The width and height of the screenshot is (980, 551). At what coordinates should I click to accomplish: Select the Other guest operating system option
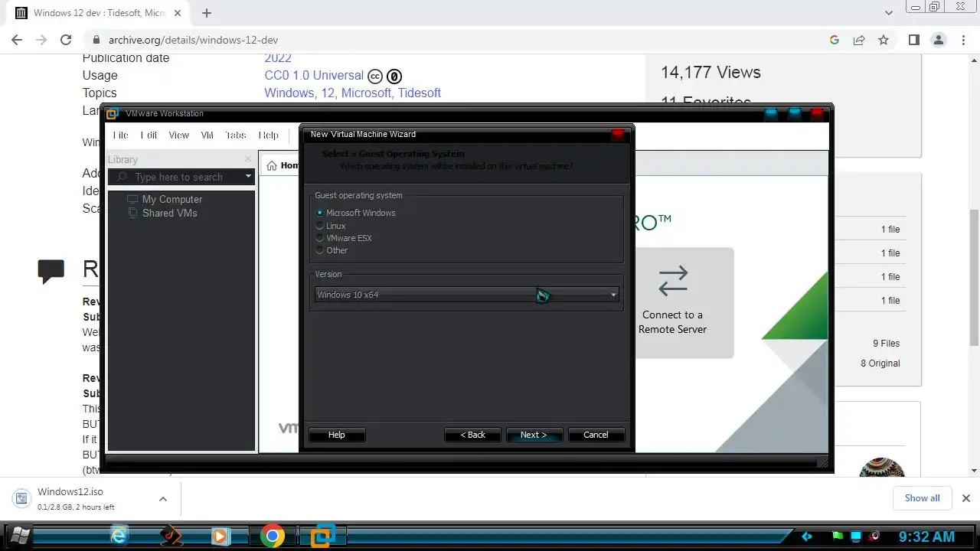(320, 250)
